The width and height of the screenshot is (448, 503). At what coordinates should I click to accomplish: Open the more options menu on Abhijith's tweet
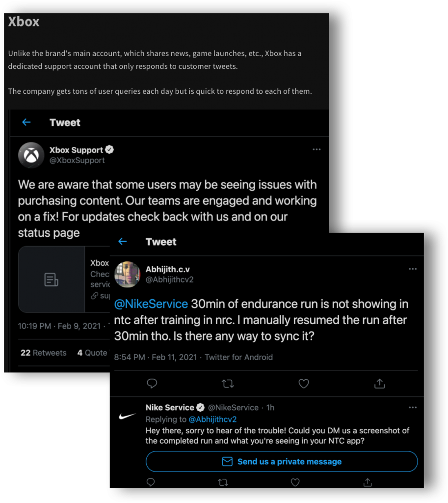coord(413,269)
